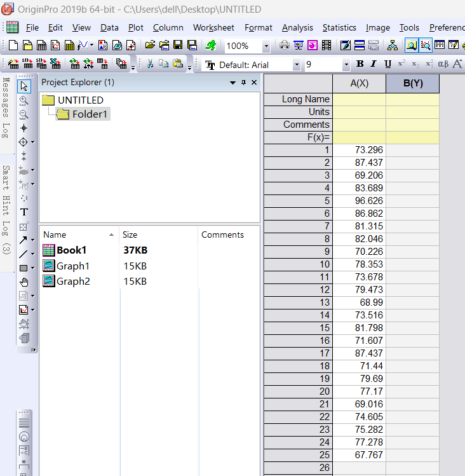
Task: Expand the font size dropdown
Action: point(346,65)
